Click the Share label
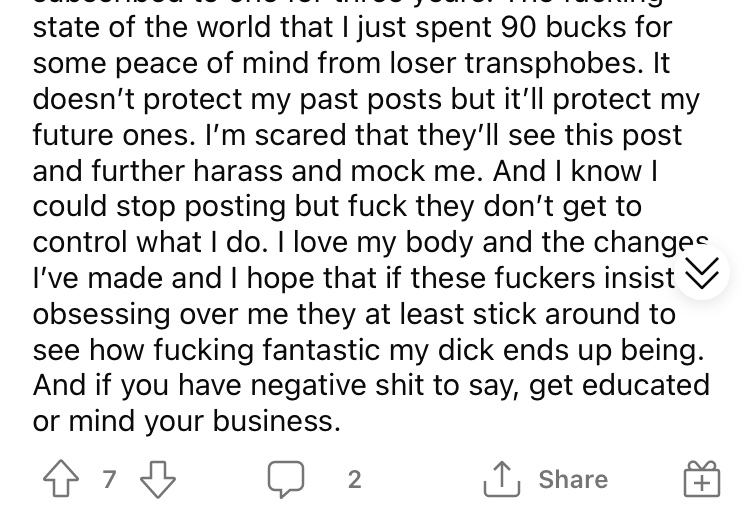 pyautogui.click(x=573, y=480)
